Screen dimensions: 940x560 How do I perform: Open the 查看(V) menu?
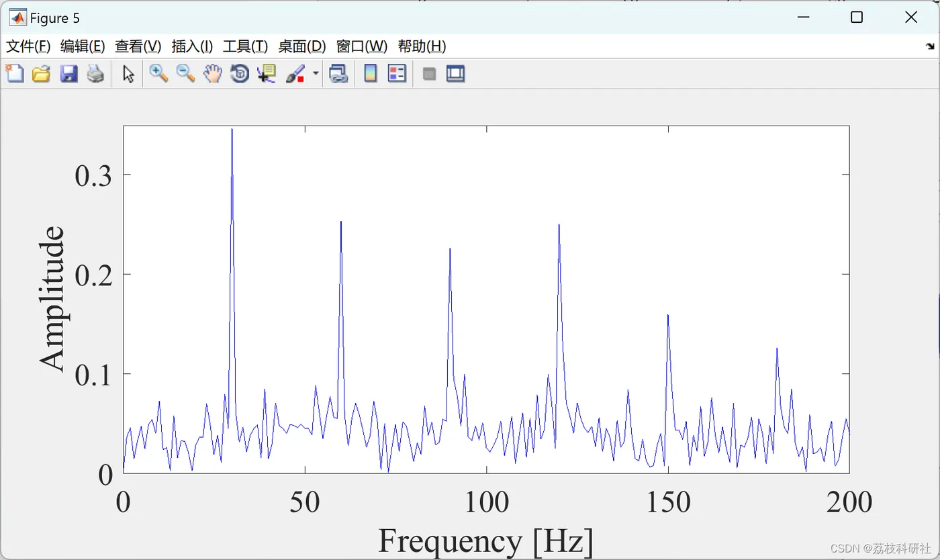pos(138,46)
